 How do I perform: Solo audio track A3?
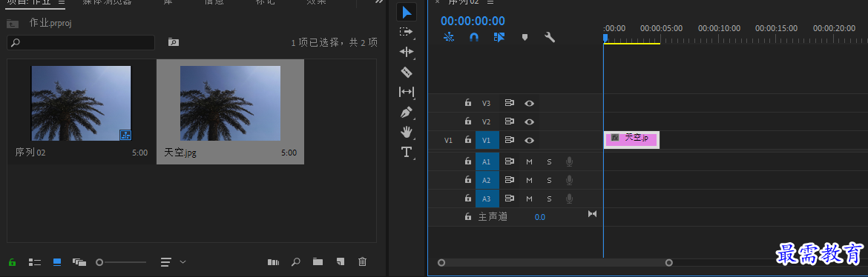click(549, 198)
